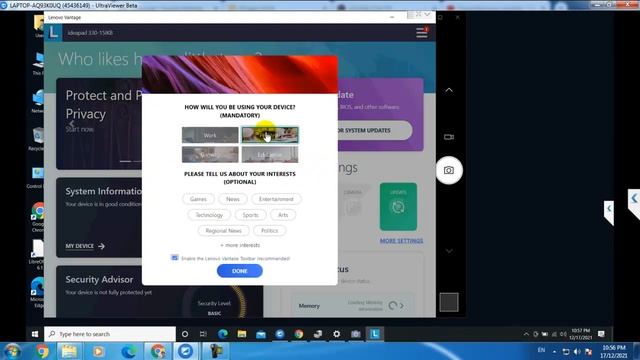The image size is (640, 360).
Task: Click the Lenovo L logo
Action: [53, 32]
